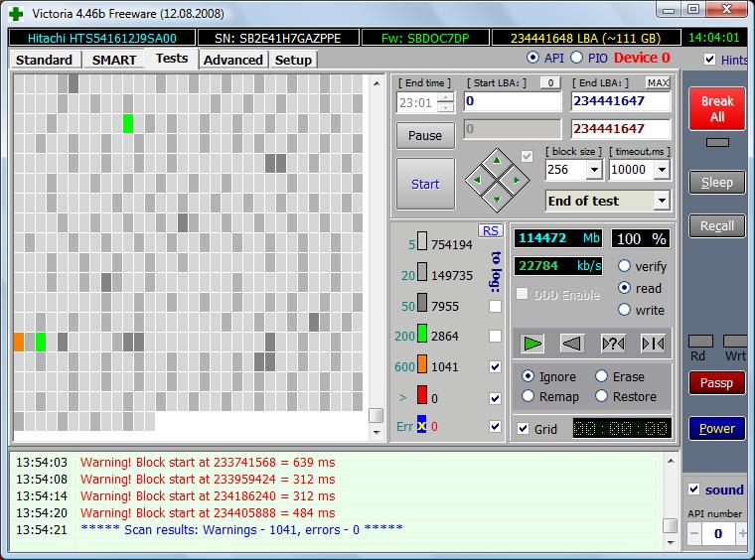Click the Recall button
The height and width of the screenshot is (560, 755).
[x=717, y=226]
